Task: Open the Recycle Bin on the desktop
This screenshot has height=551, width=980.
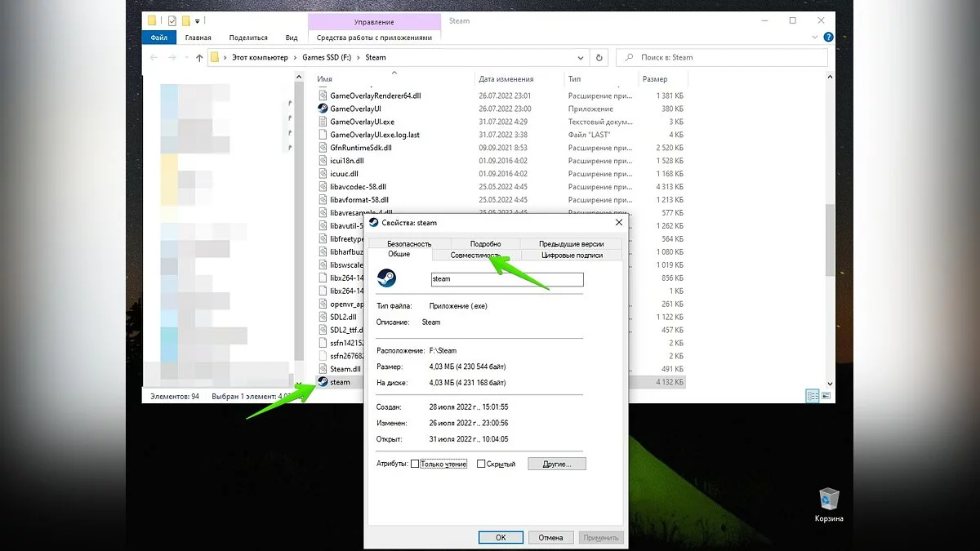Action: 829,499
